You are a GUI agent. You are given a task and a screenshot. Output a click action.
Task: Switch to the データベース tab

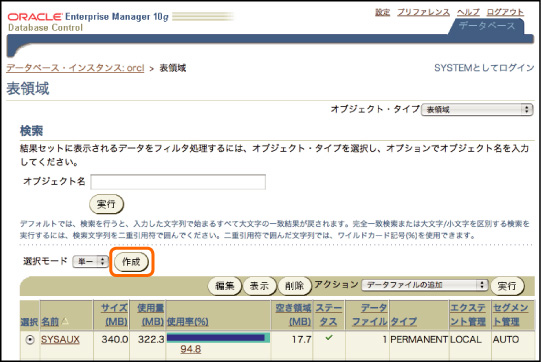pyautogui.click(x=486, y=26)
